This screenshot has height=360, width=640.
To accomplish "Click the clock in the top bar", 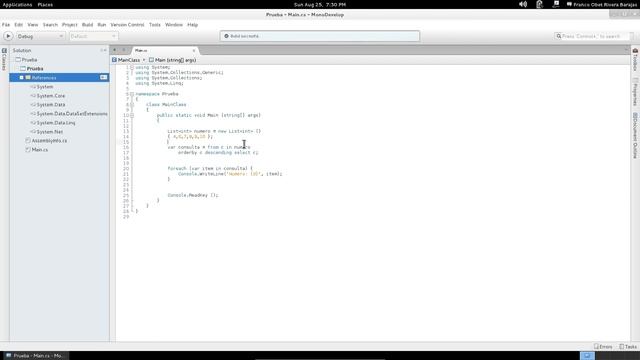I will click(320, 4).
